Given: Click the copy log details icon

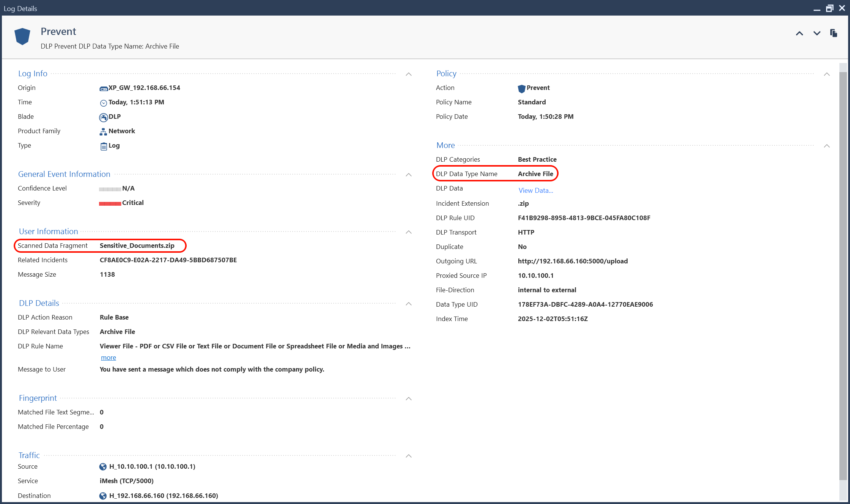Looking at the screenshot, I should [833, 33].
